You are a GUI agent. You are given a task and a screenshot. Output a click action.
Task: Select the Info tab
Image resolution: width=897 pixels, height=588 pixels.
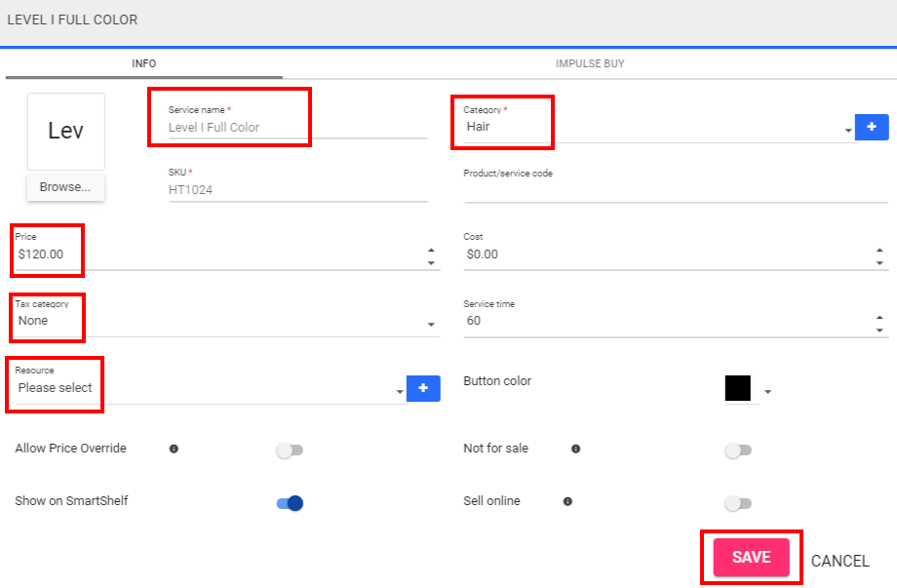click(x=144, y=63)
